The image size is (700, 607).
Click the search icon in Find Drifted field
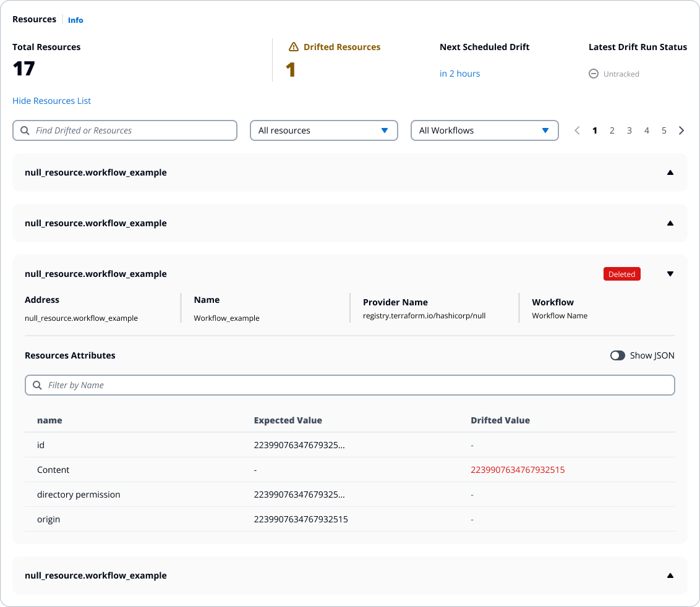(25, 130)
